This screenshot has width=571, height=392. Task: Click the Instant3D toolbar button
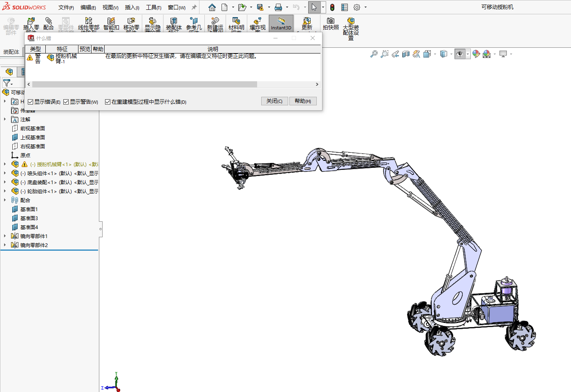click(281, 23)
